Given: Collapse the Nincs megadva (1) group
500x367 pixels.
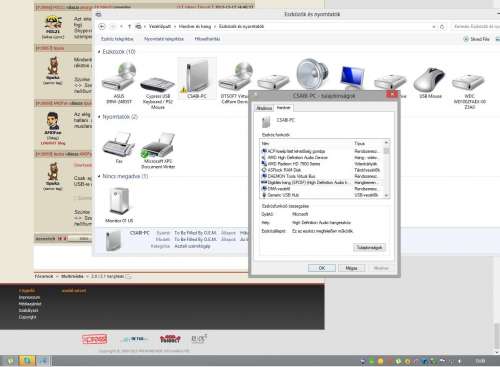Looking at the screenshot, I should point(99,176).
